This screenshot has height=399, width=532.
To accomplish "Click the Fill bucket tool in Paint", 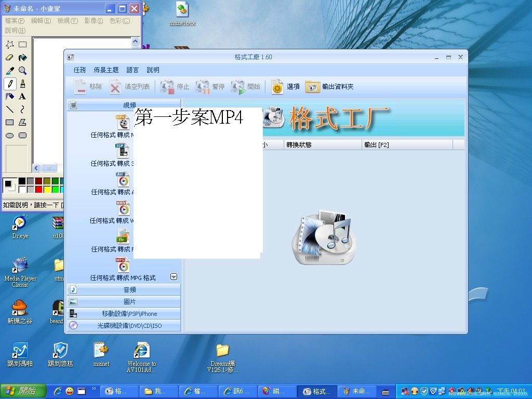I will (23, 58).
